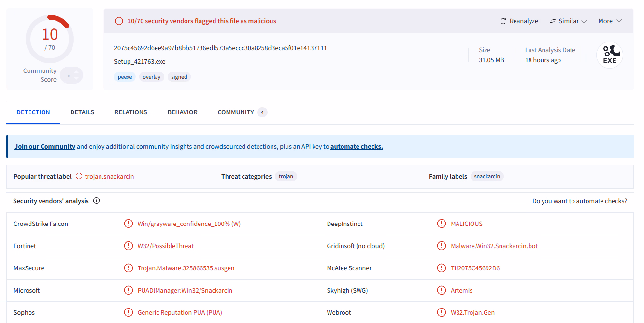
Task: Click Microsoft detection alert icon
Action: coord(128,290)
